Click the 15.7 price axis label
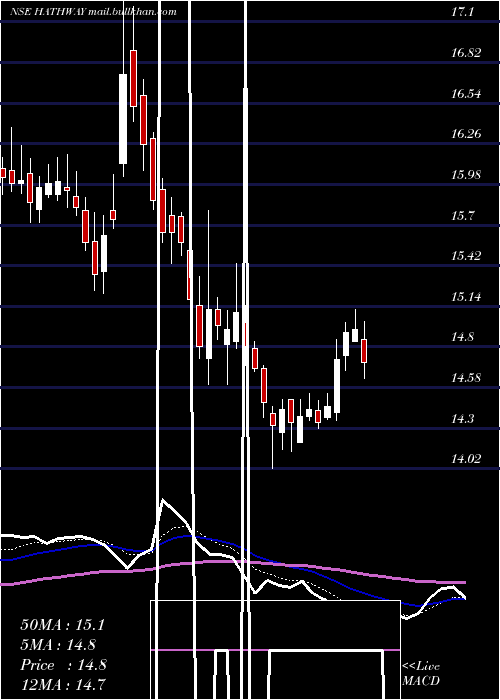 [x=462, y=217]
